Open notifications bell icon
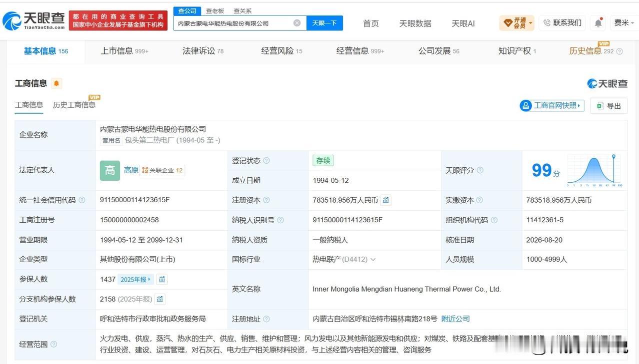 (598, 23)
